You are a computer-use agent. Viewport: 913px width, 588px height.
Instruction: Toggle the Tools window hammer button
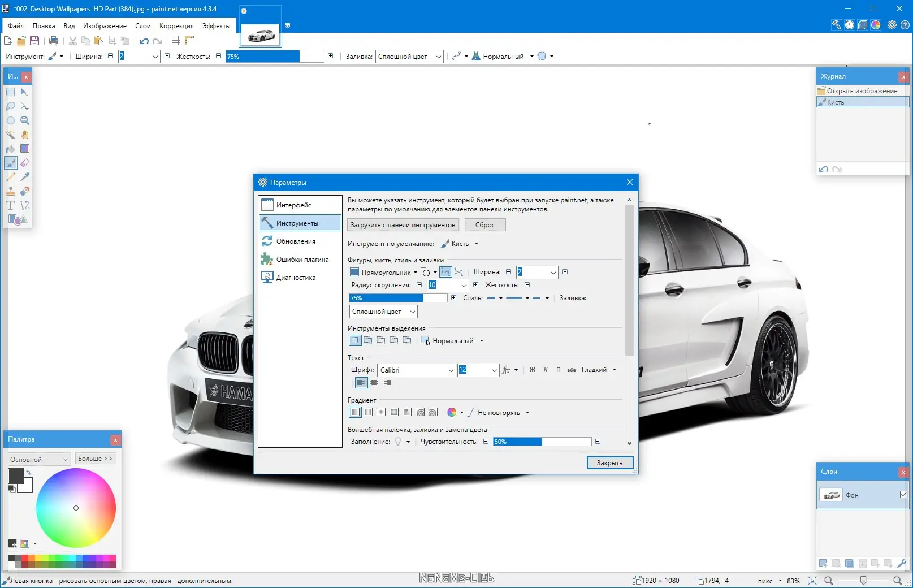point(836,25)
